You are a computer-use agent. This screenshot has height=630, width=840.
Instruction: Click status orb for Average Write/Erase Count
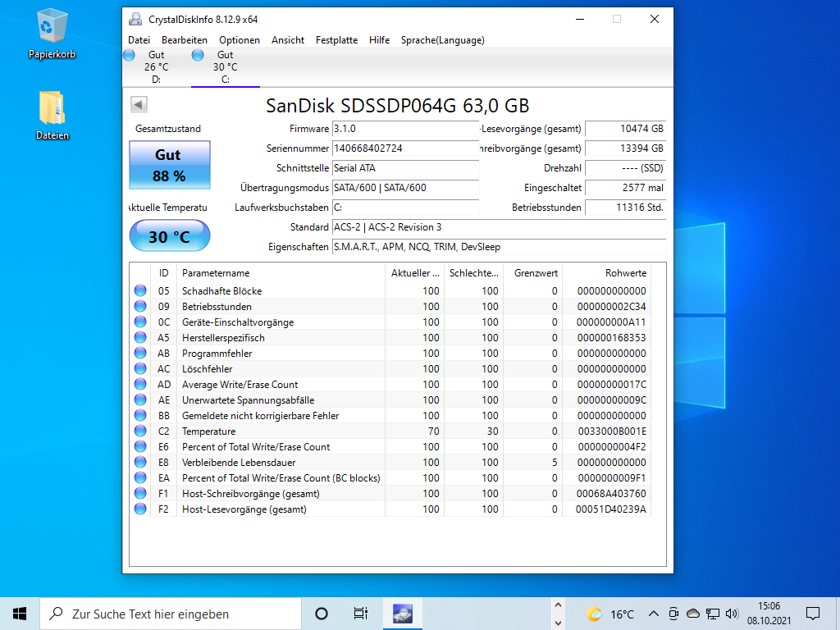(140, 384)
